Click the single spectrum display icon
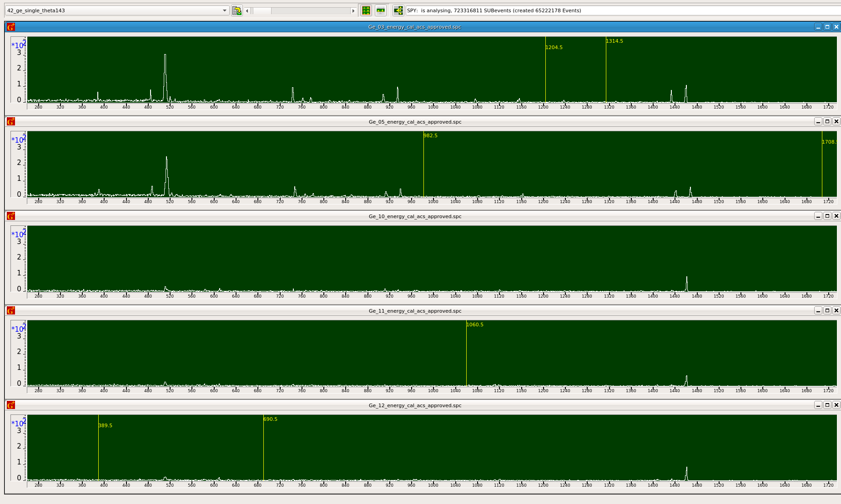Screen dimensions: 841x504 click(381, 10)
